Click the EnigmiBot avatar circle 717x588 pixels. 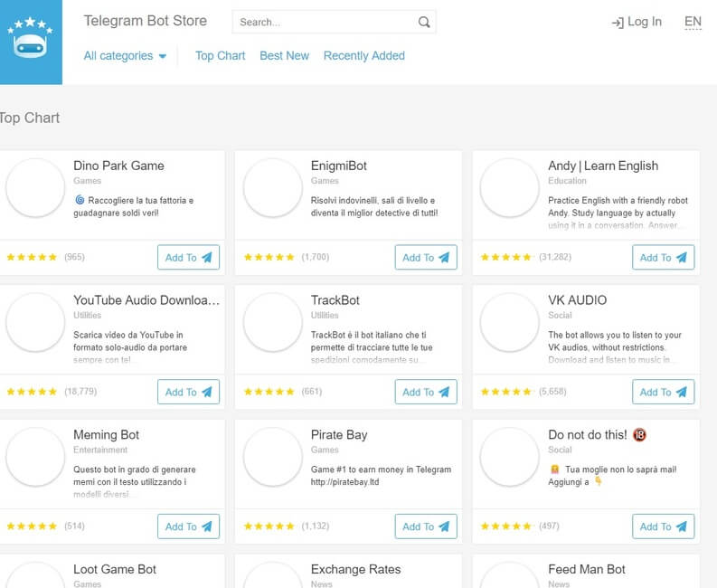(x=272, y=188)
